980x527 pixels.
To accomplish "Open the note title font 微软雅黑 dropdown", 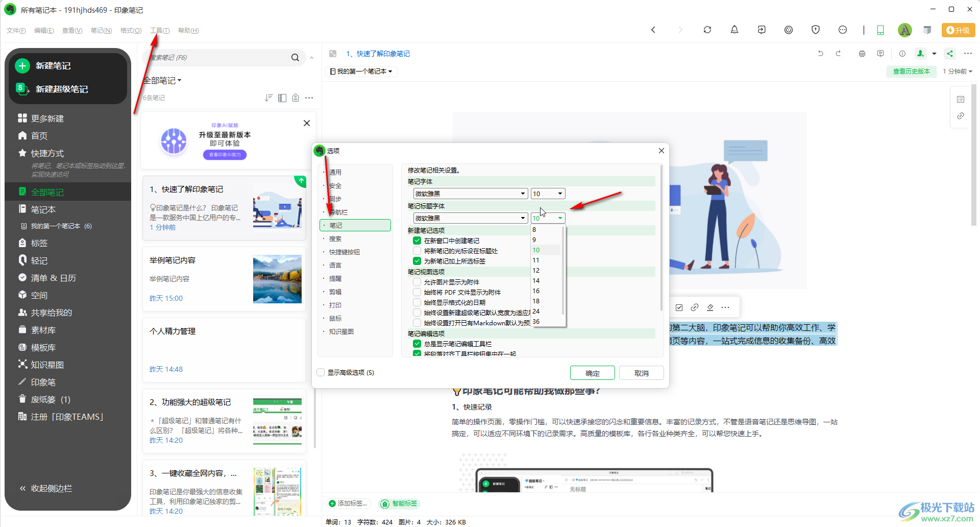I will [470, 218].
